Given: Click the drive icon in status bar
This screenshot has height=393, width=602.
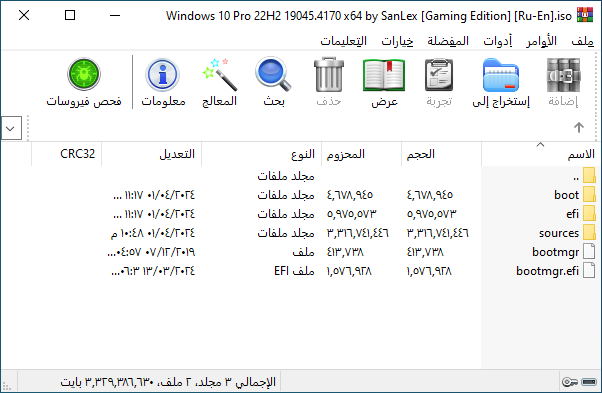Looking at the screenshot, I should [x=589, y=382].
